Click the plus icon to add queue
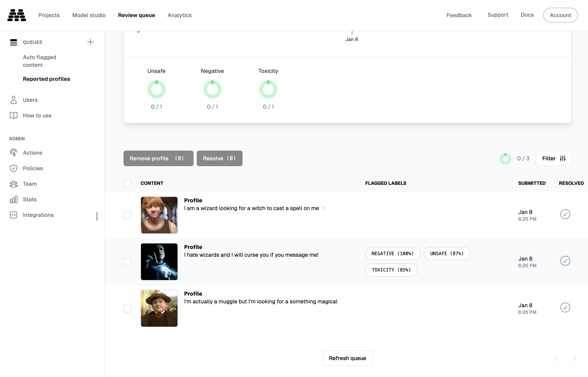Screen dimensions: 588x377 [x=90, y=42]
